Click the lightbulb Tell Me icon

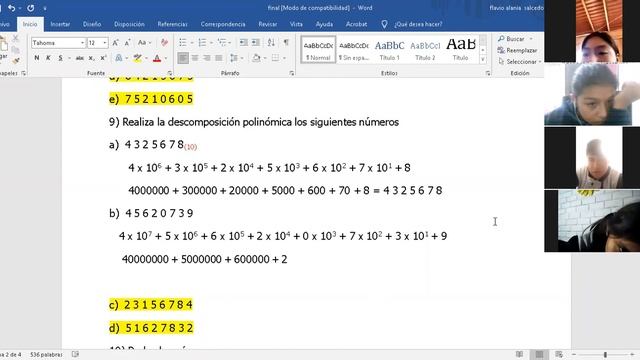pyautogui.click(x=384, y=24)
